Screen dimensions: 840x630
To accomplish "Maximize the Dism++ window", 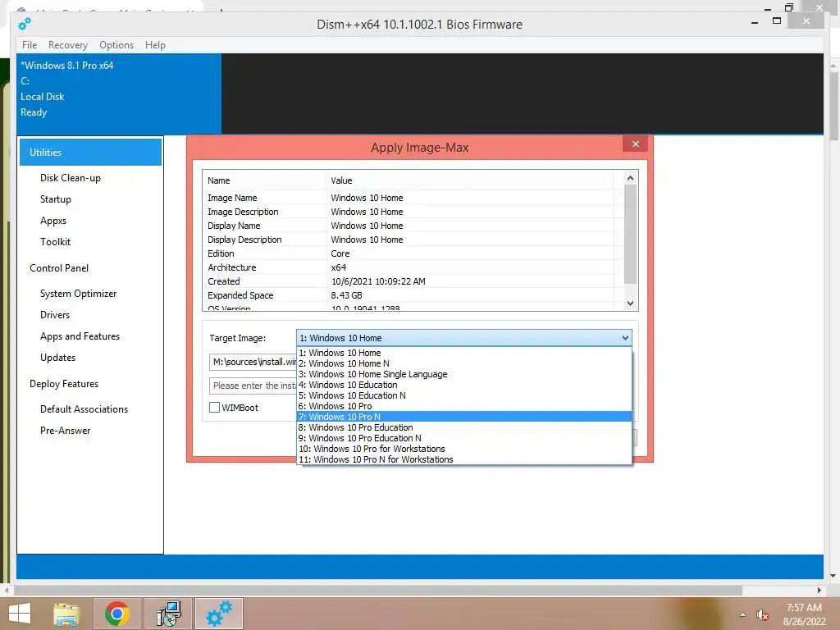I will pyautogui.click(x=777, y=21).
